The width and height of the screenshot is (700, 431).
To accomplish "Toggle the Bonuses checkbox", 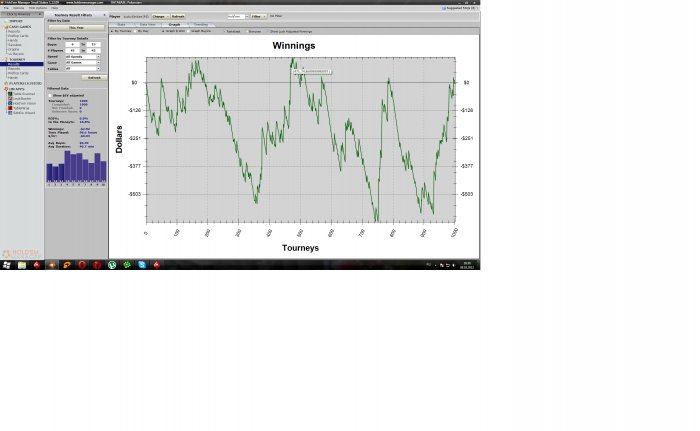I will point(246,31).
